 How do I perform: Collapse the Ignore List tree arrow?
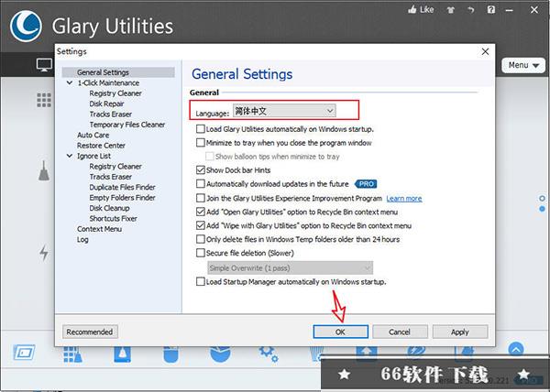[70, 156]
